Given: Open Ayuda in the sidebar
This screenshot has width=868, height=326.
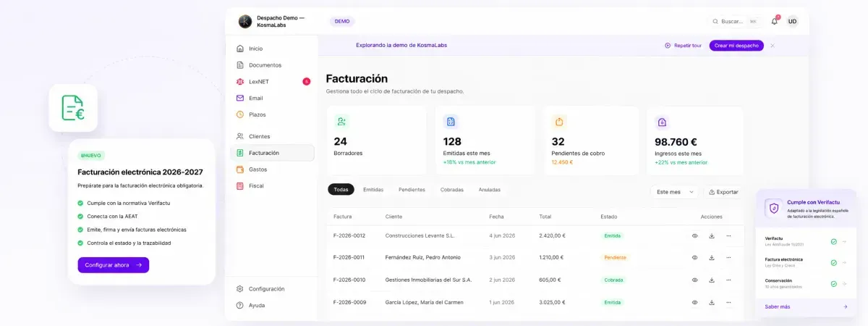Looking at the screenshot, I should (x=272, y=305).
